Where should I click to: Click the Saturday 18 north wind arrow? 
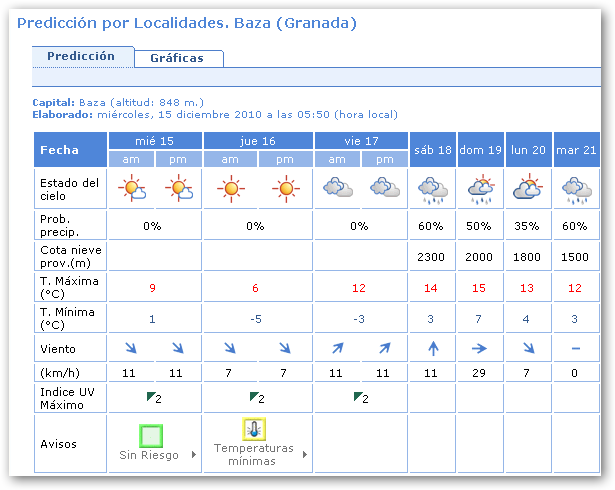pos(432,349)
